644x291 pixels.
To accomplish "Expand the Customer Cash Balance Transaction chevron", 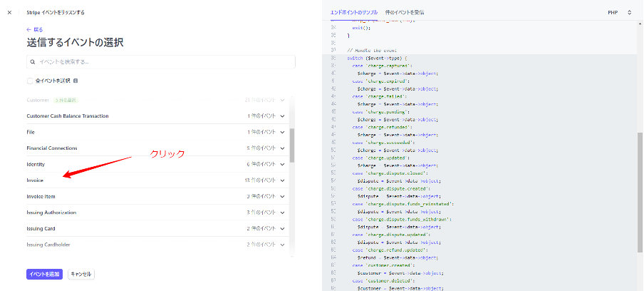I will [283, 116].
